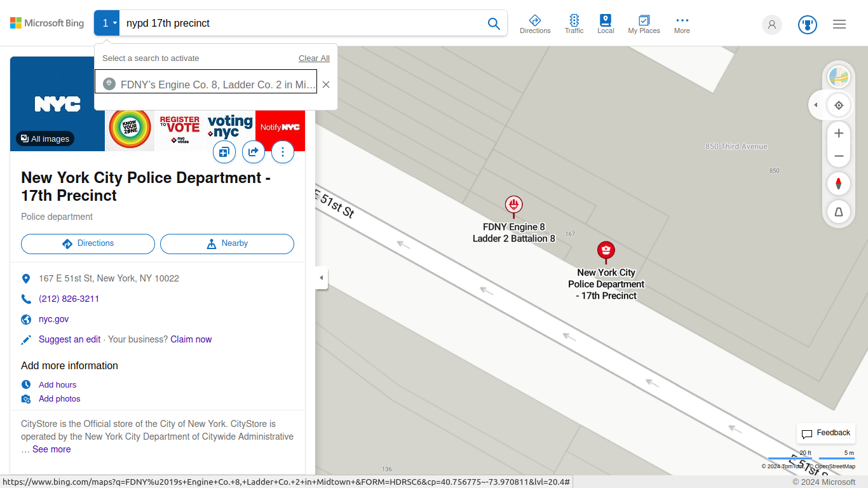Click the clock icon beside Add hours

(x=26, y=384)
